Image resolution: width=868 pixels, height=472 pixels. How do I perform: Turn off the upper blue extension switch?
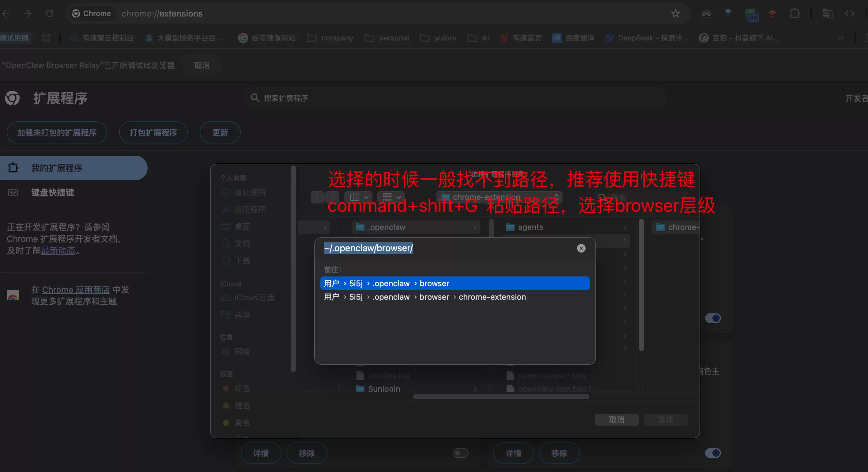pyautogui.click(x=714, y=318)
